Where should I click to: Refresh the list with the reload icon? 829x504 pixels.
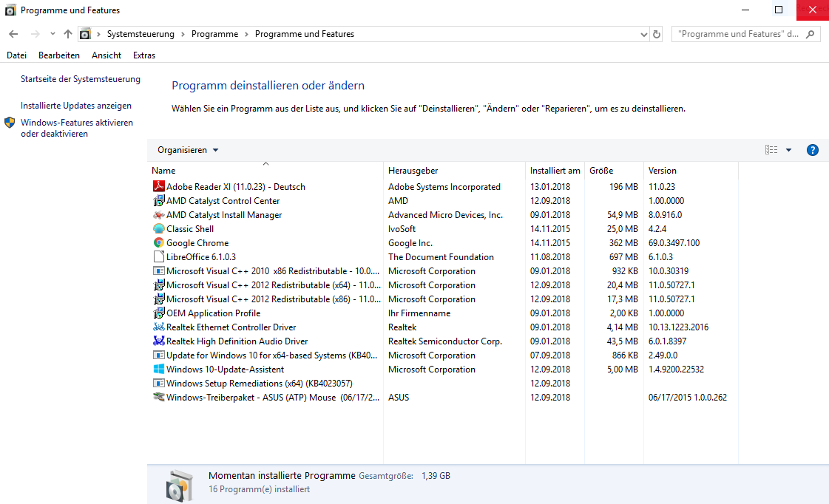pyautogui.click(x=657, y=34)
